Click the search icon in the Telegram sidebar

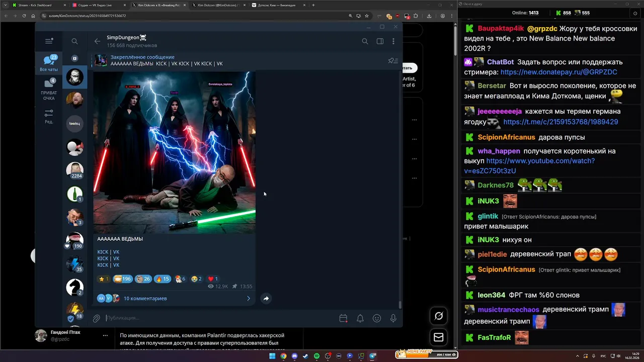(x=74, y=41)
